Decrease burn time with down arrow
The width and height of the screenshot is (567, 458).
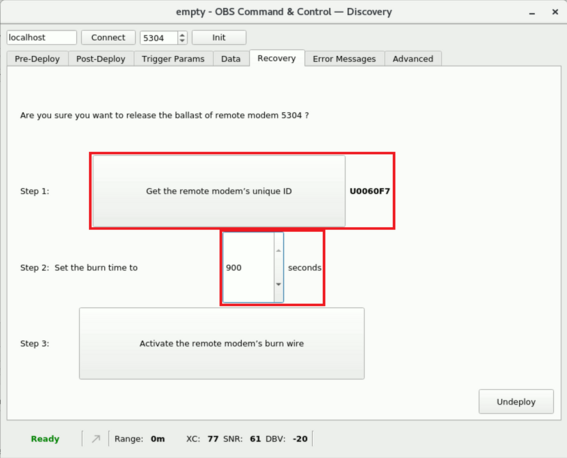click(x=278, y=284)
